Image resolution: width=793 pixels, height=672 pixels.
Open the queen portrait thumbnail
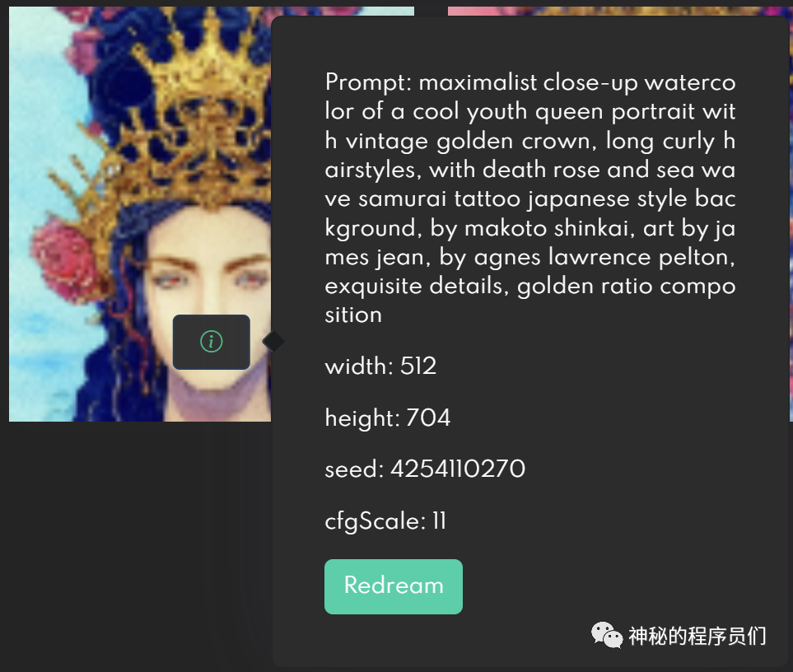[140, 214]
